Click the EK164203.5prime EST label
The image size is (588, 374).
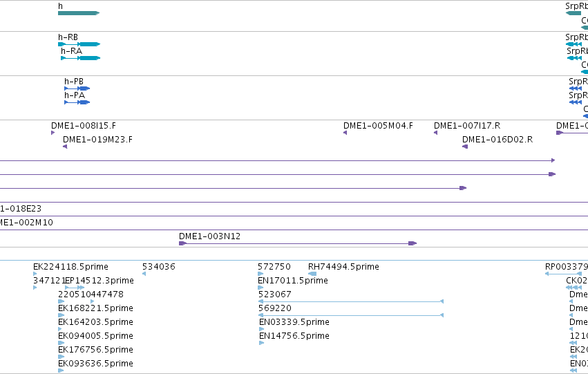[95, 322]
